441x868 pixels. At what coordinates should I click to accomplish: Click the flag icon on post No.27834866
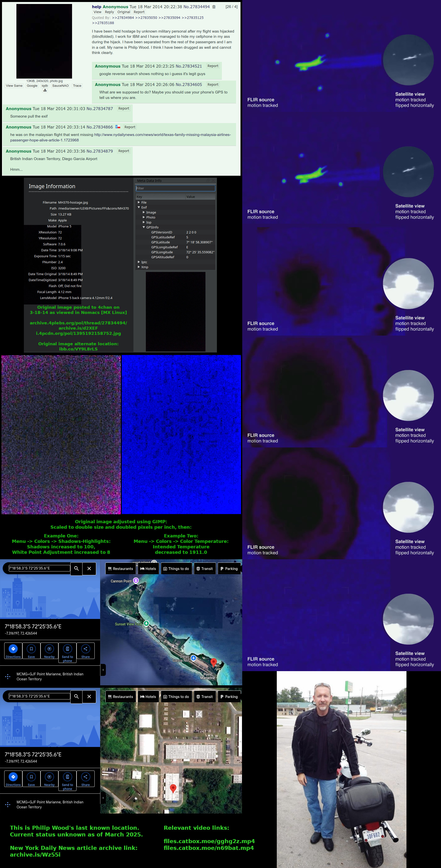tap(118, 127)
